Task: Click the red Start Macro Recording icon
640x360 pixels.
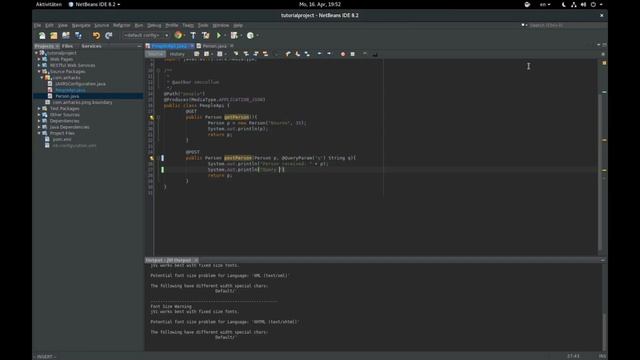Action: [x=343, y=54]
